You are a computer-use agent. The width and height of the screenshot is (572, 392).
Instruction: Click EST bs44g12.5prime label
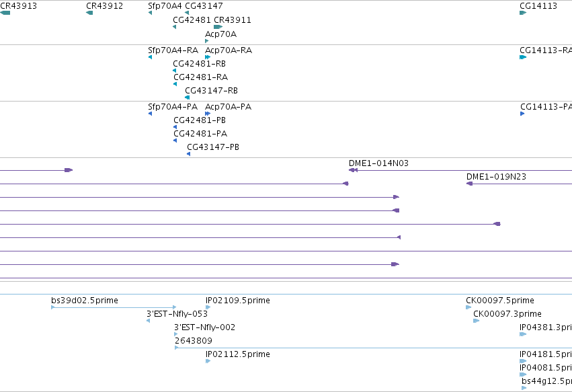[x=547, y=381]
